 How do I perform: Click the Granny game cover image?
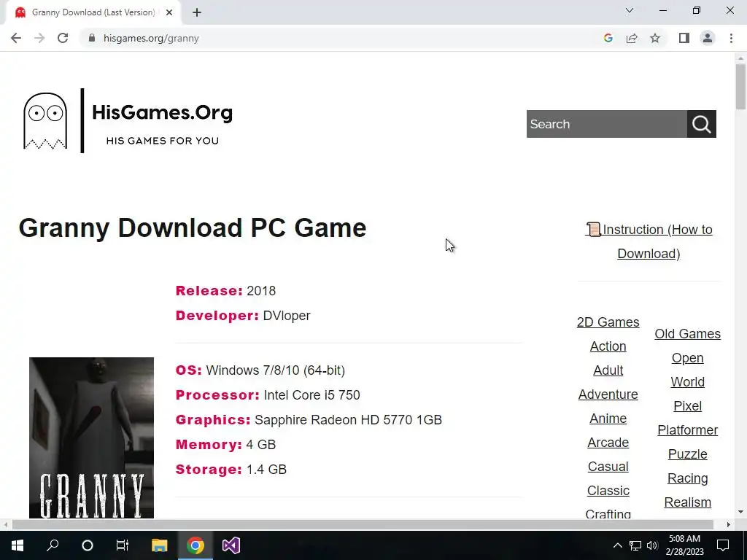click(91, 437)
